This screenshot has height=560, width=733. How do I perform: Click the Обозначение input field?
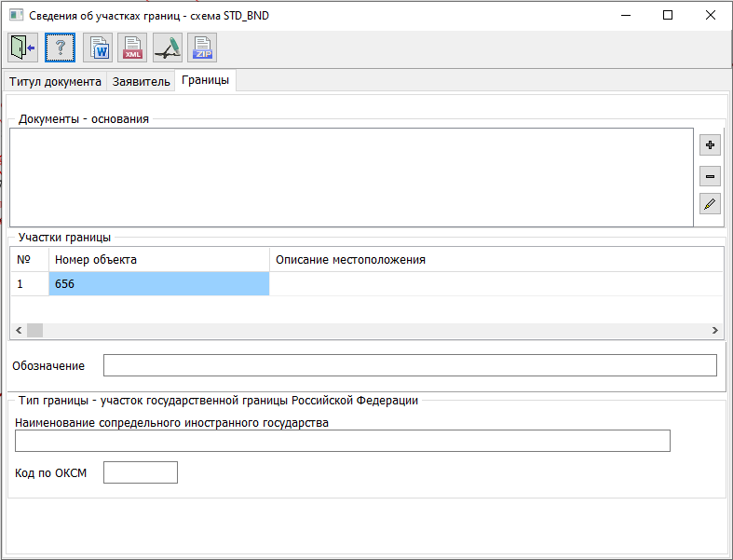[x=410, y=365]
